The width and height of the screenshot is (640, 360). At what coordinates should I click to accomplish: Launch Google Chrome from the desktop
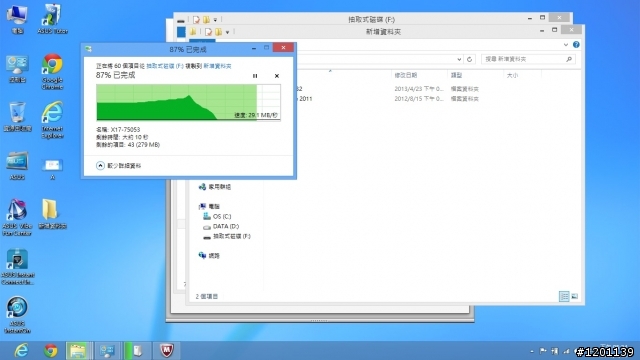(x=52, y=71)
